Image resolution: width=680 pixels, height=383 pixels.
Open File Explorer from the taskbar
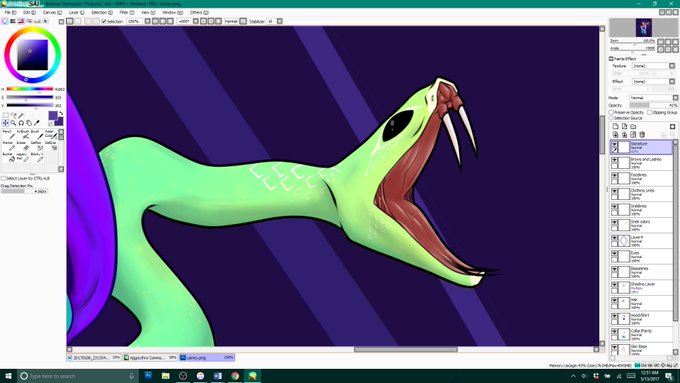point(166,376)
